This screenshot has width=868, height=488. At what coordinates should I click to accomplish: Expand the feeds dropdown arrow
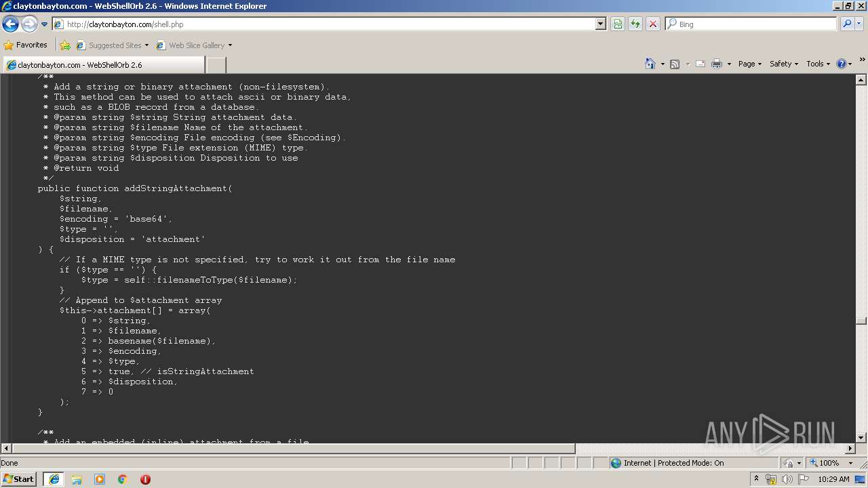pos(688,64)
